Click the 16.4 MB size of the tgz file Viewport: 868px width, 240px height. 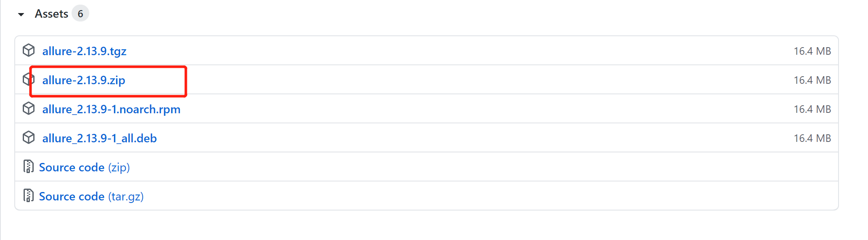(x=812, y=51)
